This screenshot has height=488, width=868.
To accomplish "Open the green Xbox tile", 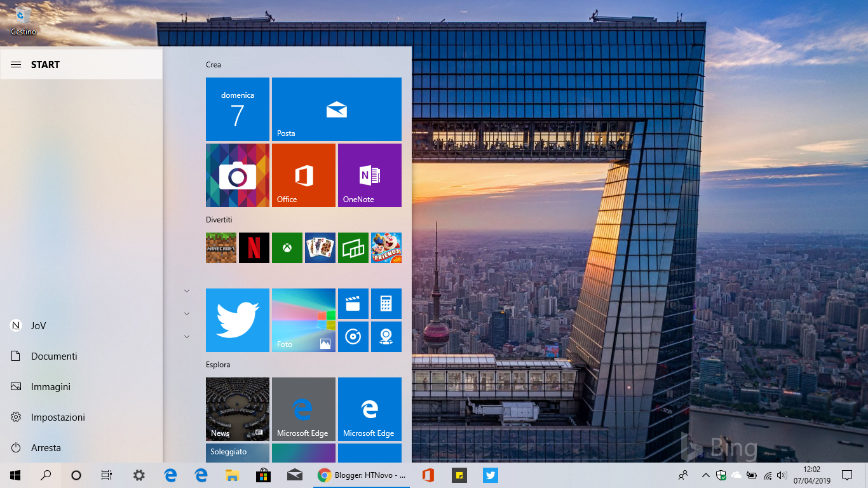I will (x=287, y=248).
